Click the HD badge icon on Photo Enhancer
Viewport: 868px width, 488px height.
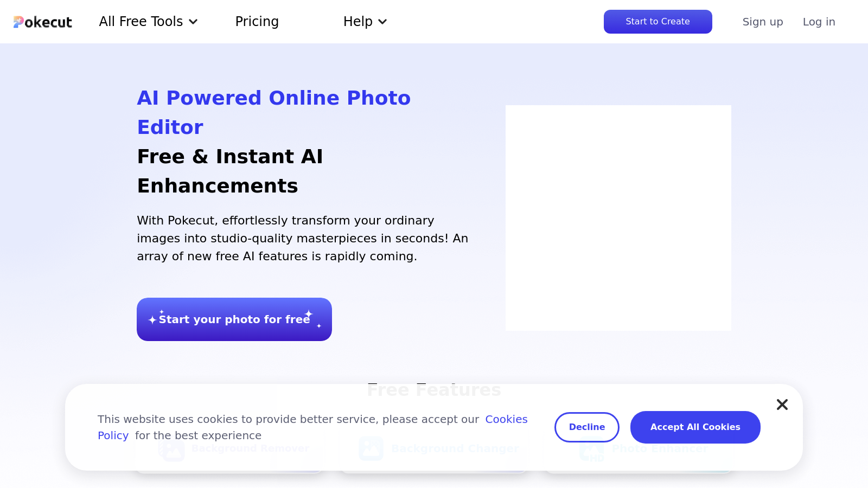[x=597, y=457]
